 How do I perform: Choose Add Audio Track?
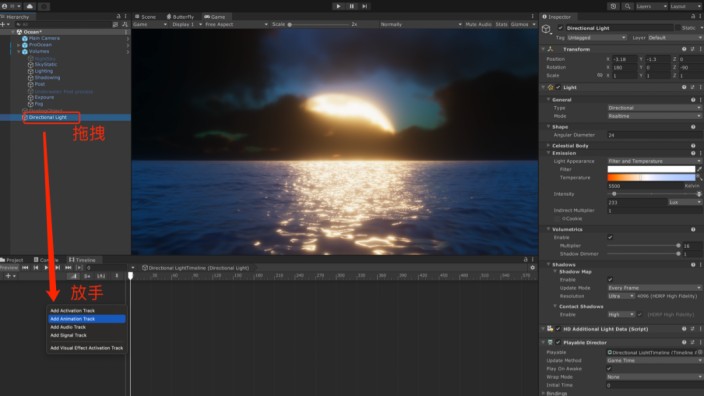pos(87,327)
